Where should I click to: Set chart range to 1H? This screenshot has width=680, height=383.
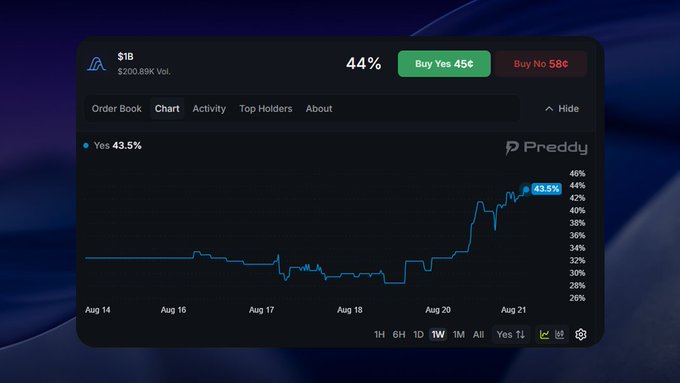[379, 334]
